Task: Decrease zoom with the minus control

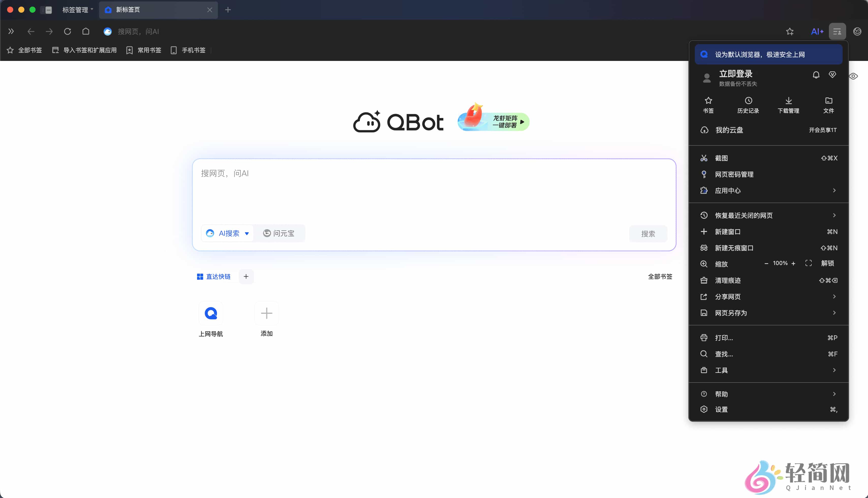Action: (x=766, y=263)
